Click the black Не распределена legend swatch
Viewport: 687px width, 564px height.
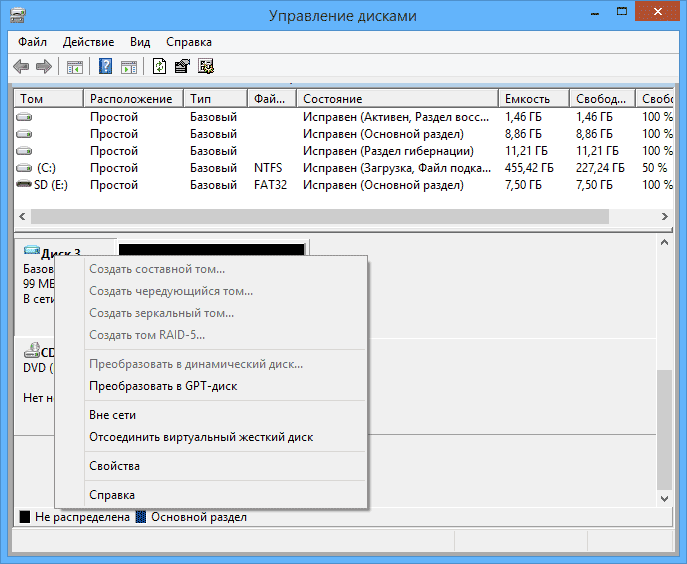(25, 517)
